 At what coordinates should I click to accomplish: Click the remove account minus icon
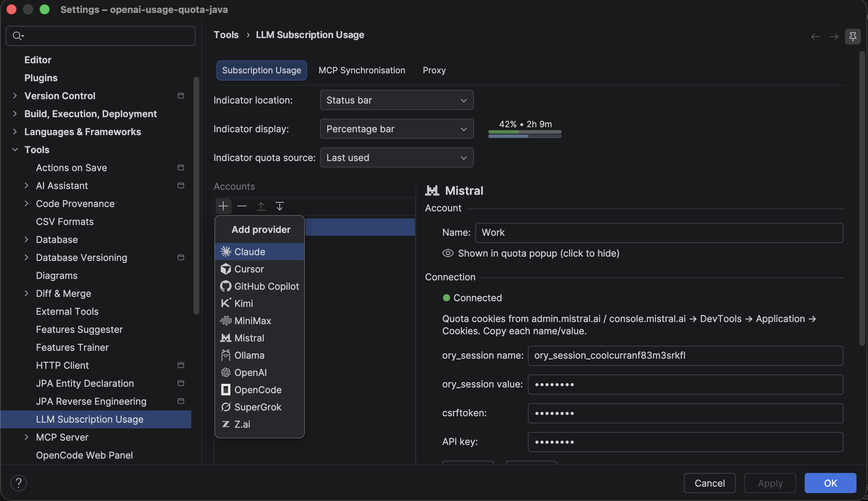(x=242, y=206)
